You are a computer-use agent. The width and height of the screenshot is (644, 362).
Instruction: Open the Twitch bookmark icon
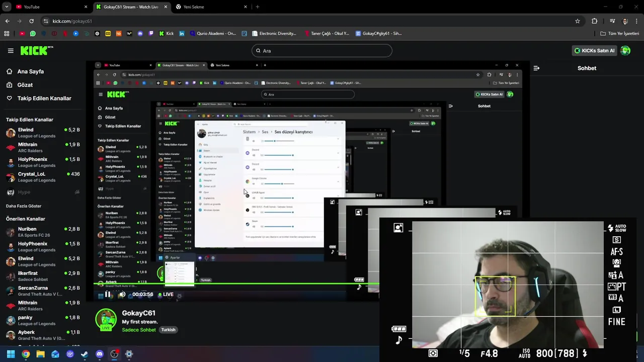click(x=151, y=34)
